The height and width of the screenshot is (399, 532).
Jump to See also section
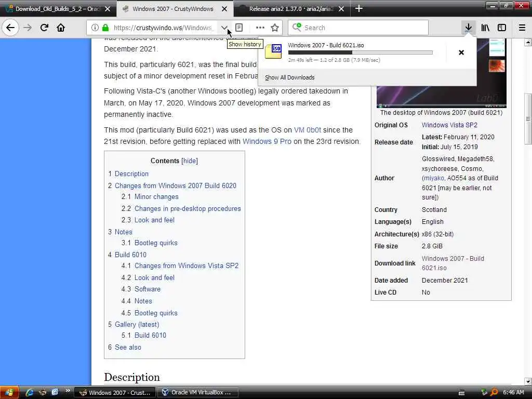click(128, 347)
